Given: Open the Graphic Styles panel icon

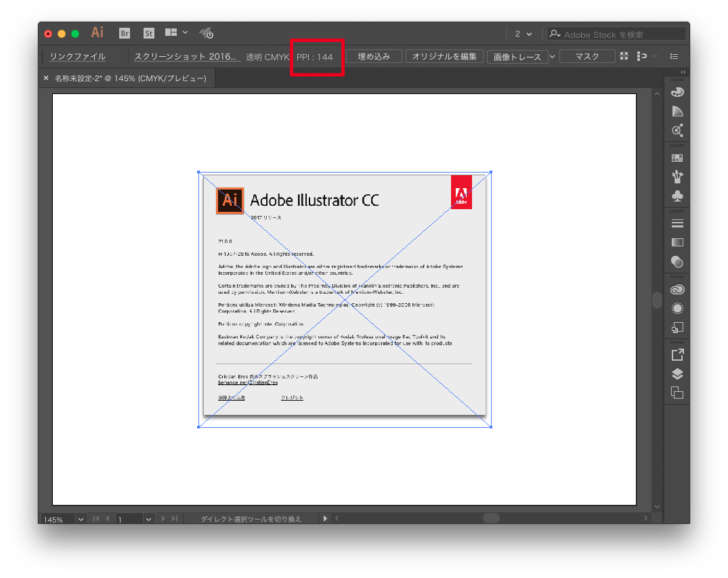Looking at the screenshot, I should (x=677, y=328).
